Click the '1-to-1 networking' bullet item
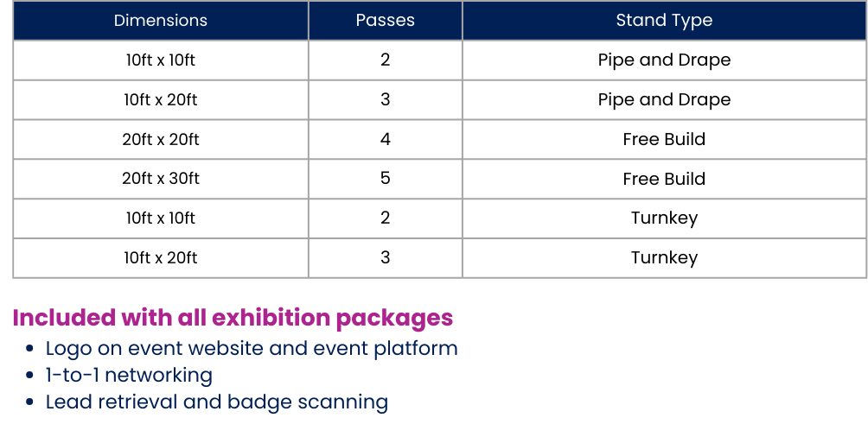 [x=129, y=376]
